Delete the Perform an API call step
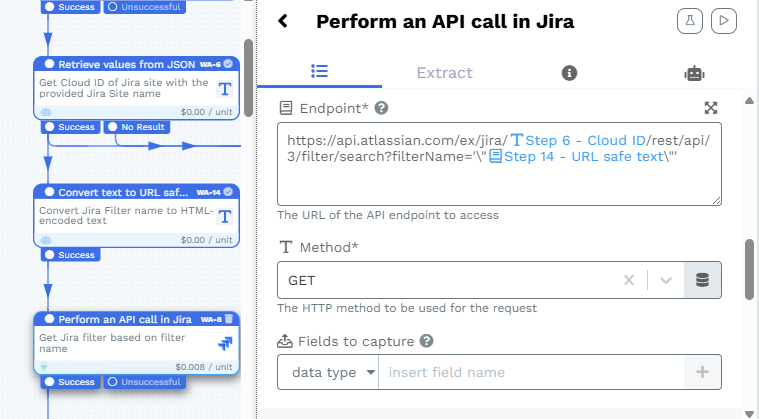Viewport: 759px width, 419px height. click(x=229, y=319)
